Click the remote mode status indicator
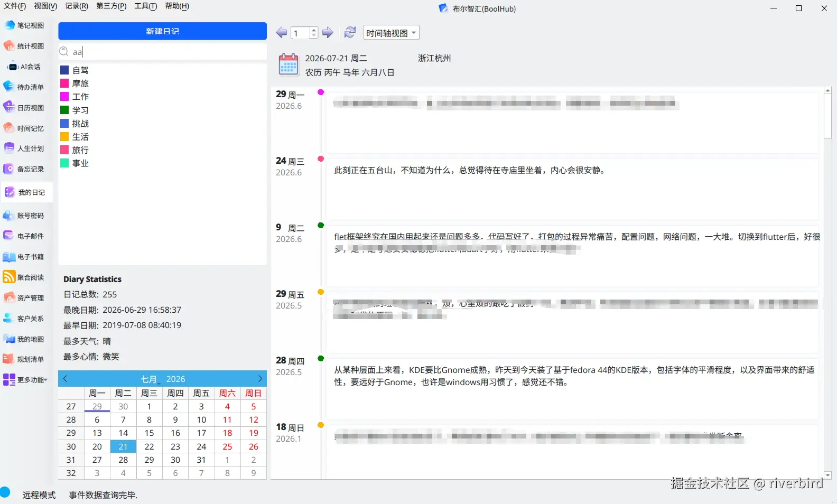The height and width of the screenshot is (504, 837). [x=5, y=492]
